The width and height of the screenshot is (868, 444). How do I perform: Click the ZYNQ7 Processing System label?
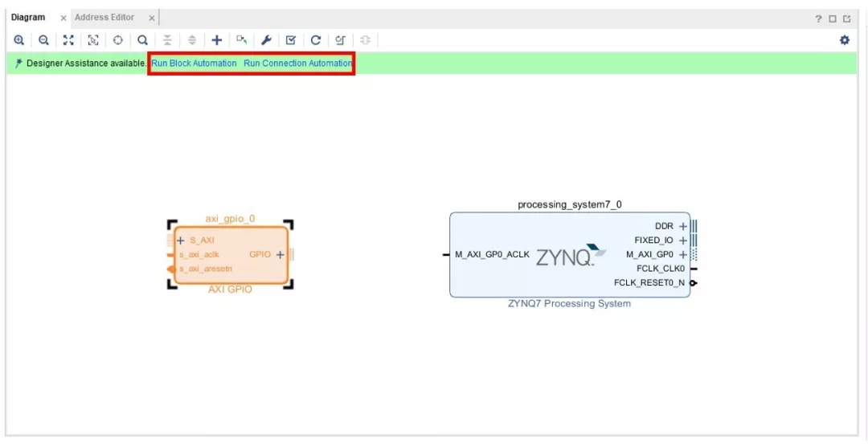[x=570, y=304]
